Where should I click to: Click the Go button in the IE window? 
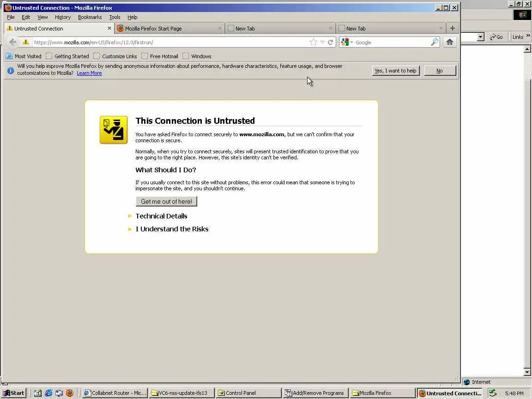pyautogui.click(x=496, y=37)
